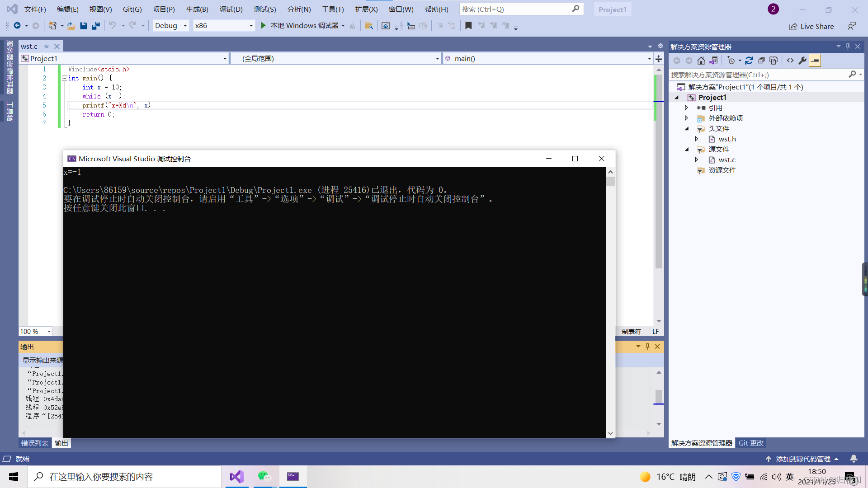Click the taskbar search box

(x=124, y=477)
